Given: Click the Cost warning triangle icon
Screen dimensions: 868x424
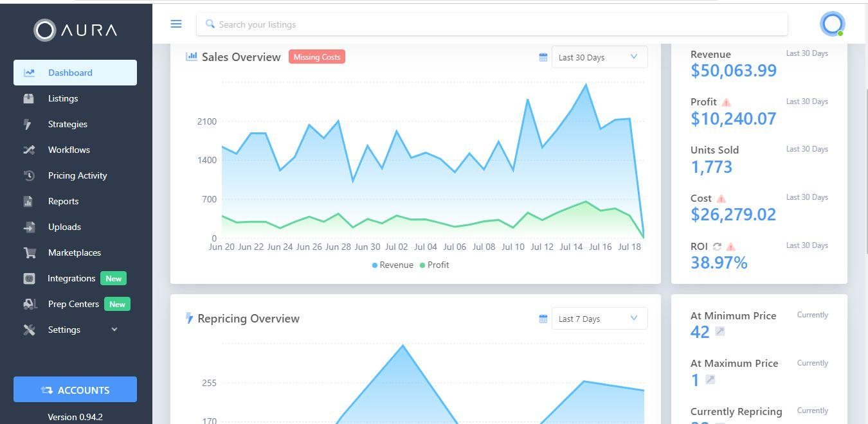Looking at the screenshot, I should point(721,199).
